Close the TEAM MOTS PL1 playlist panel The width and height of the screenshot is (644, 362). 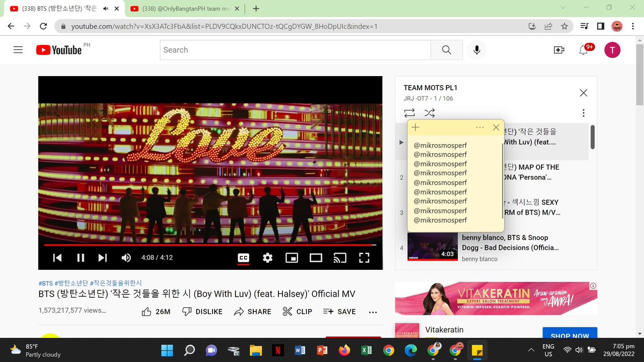[583, 93]
